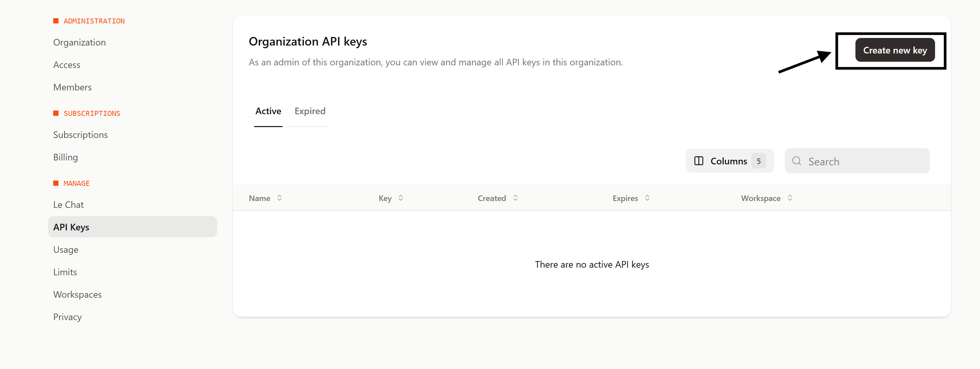The image size is (980, 369).
Task: Open the Limits page
Action: [x=65, y=272]
